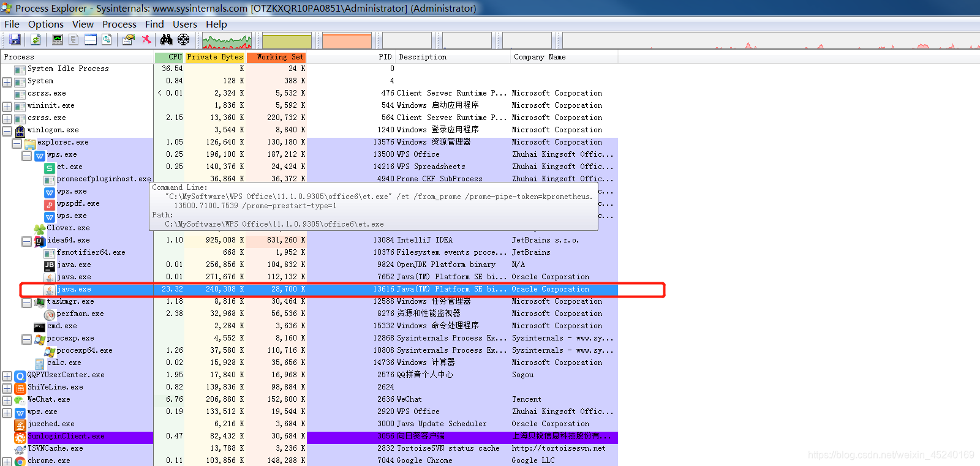The width and height of the screenshot is (980, 466).
Task: Open Properties toolbar icon
Action: [x=128, y=40]
